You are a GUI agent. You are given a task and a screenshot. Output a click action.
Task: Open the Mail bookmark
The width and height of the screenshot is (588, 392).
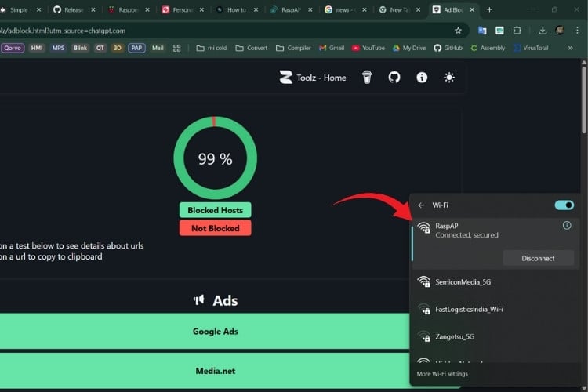coord(158,48)
